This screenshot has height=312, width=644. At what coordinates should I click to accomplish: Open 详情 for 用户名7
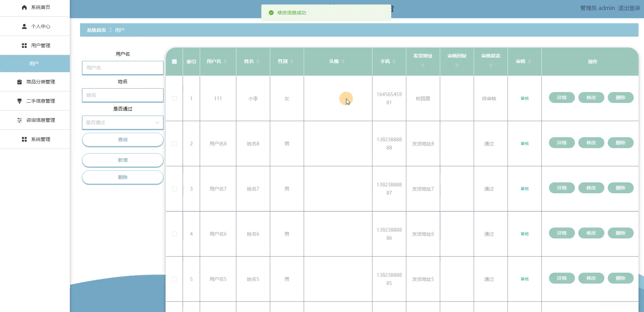(562, 188)
